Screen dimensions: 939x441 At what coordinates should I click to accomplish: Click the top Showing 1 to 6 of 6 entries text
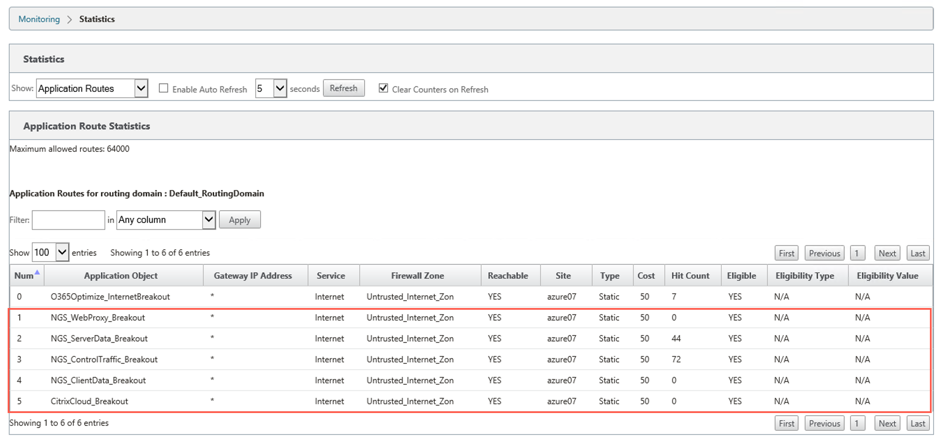(160, 253)
